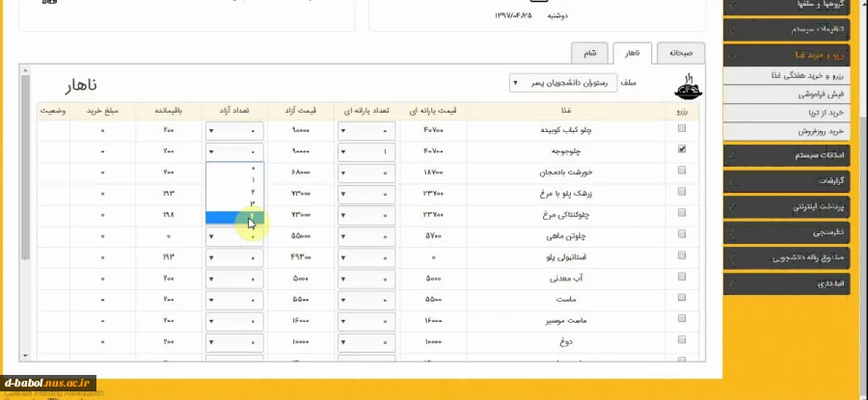The height and width of the screenshot is (400, 868).
Task: Click the free price of چلوتن ماهی
Action: click(301, 236)
